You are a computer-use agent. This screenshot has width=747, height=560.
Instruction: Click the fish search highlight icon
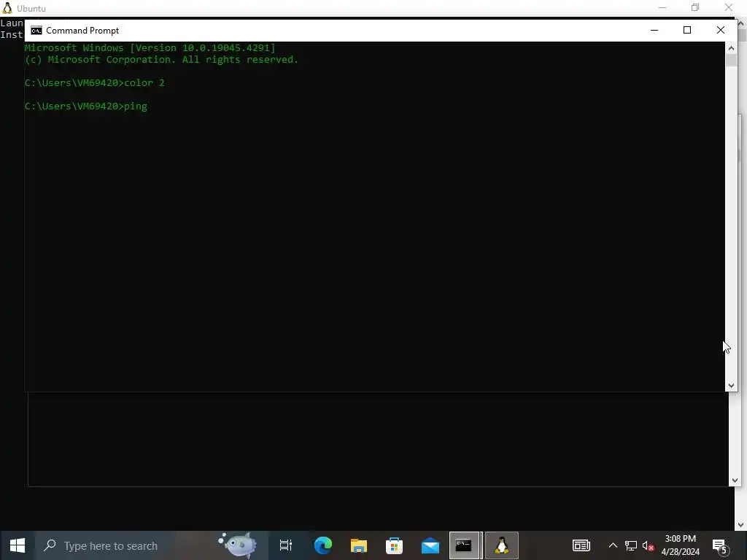click(x=237, y=545)
